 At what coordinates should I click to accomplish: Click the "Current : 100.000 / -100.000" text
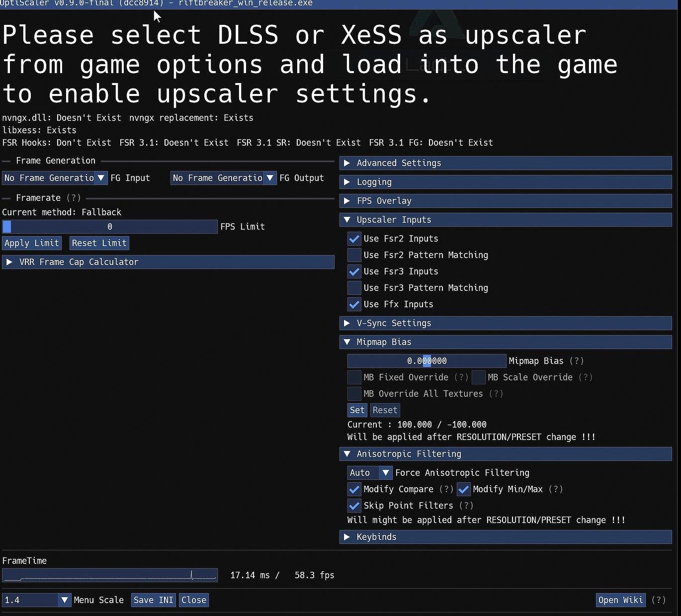tap(417, 425)
